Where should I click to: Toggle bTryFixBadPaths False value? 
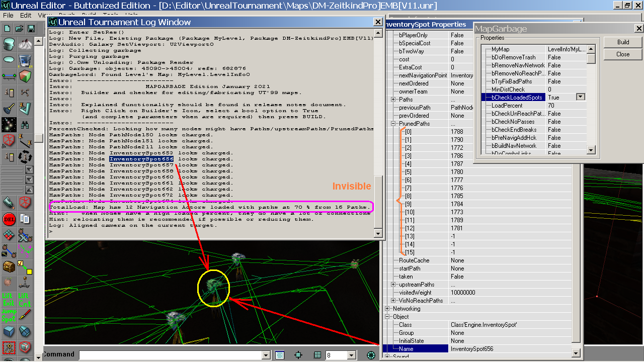pos(567,81)
